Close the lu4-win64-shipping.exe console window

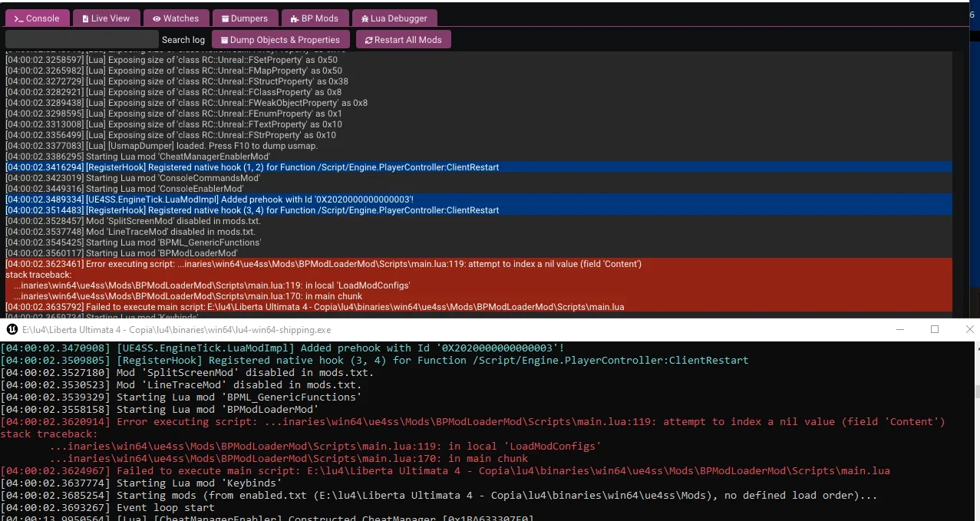[969, 329]
